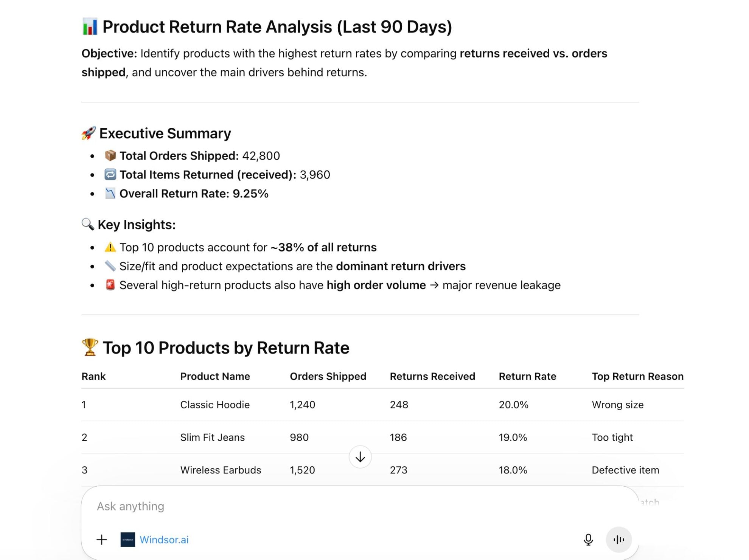The width and height of the screenshot is (749, 560).
Task: Open the Windsor.ai link
Action: [165, 540]
